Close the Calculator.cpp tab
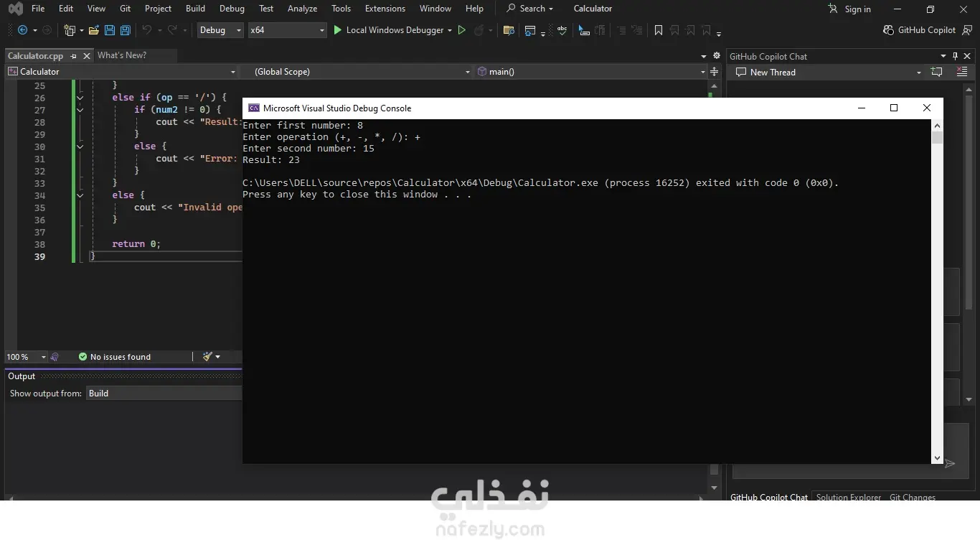980x540 pixels. click(x=87, y=56)
